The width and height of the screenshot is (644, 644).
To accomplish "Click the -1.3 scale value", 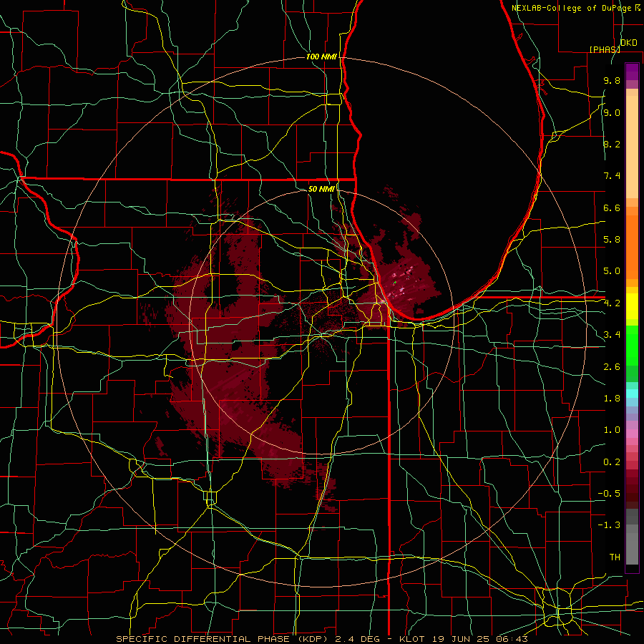I will pyautogui.click(x=609, y=525).
